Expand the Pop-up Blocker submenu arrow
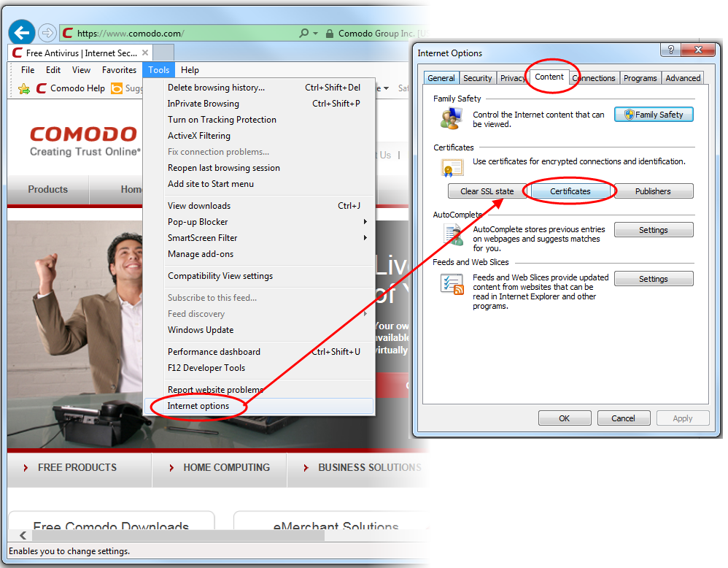The height and width of the screenshot is (568, 728). click(365, 222)
